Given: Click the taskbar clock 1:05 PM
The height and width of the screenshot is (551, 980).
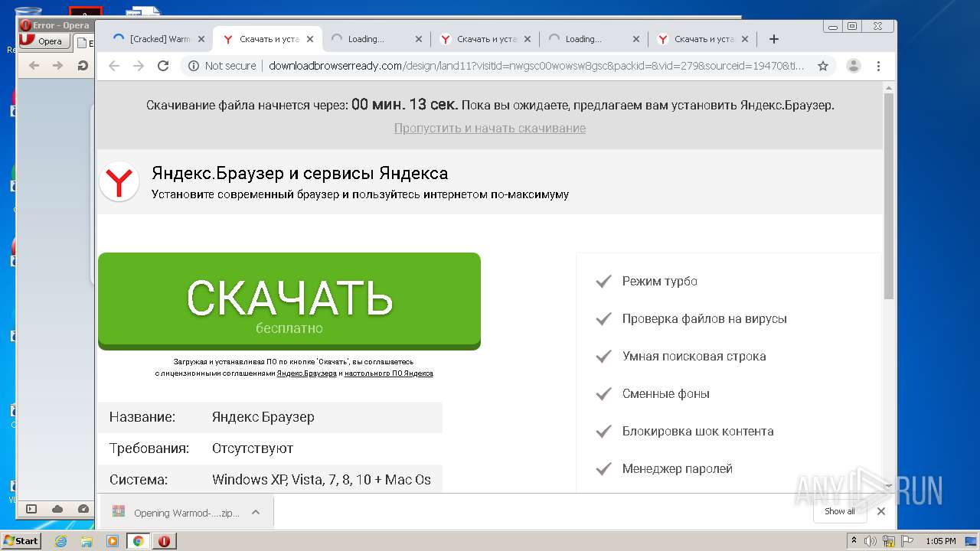Looking at the screenshot, I should click(940, 541).
